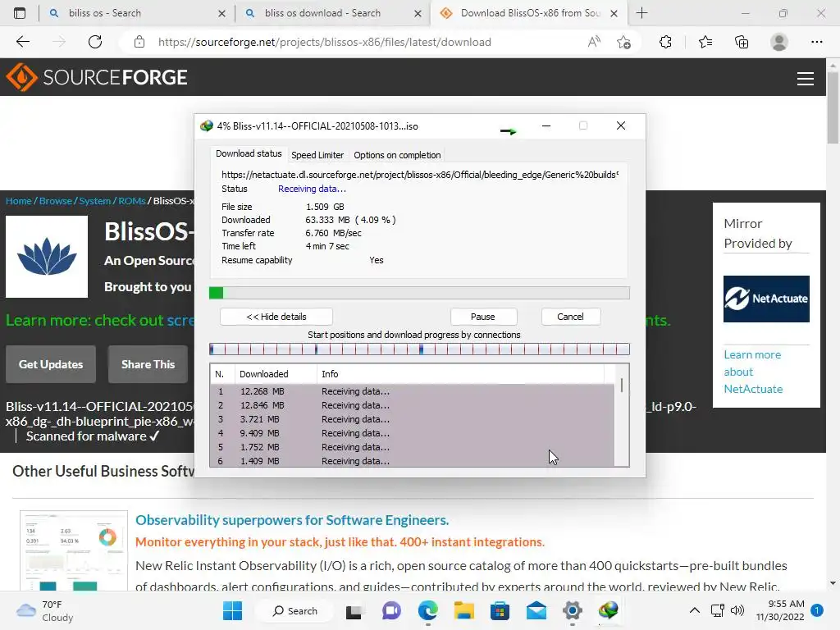Show hidden system tray icons
Image resolution: width=840 pixels, height=630 pixels.
click(x=694, y=610)
